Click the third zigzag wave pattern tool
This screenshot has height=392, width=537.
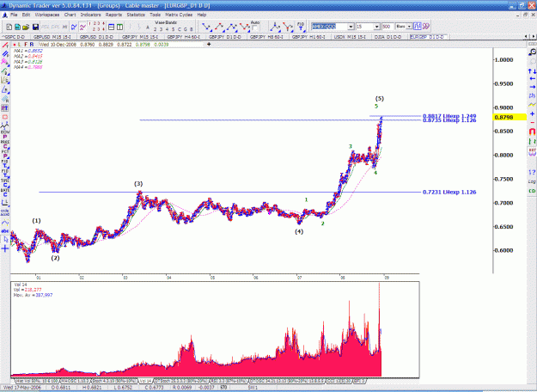[232, 27]
